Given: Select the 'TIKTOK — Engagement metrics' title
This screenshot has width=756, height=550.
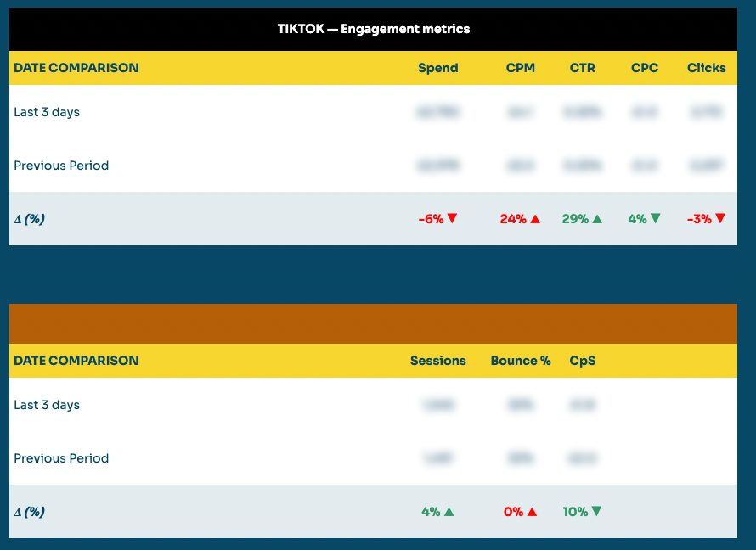Looking at the screenshot, I should [x=374, y=29].
